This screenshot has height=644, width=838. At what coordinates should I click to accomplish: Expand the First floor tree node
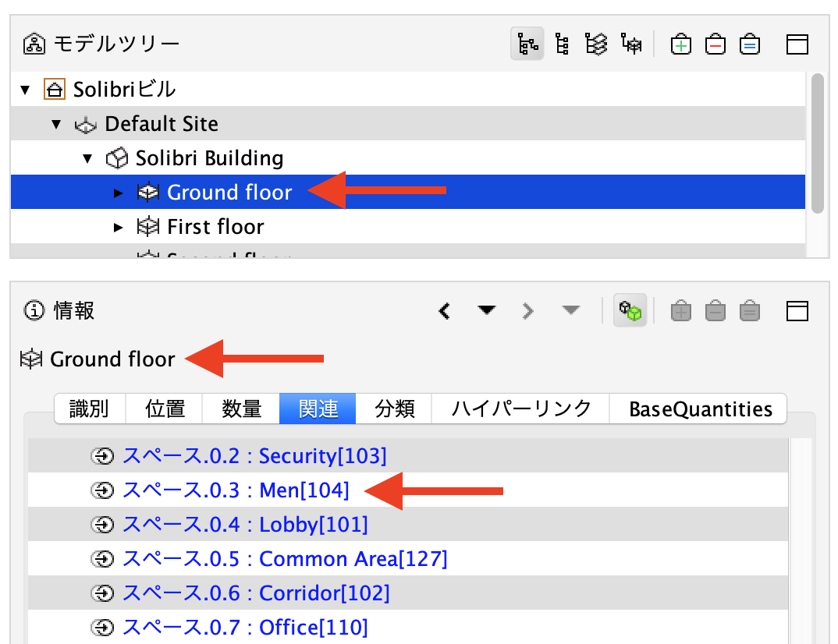[x=118, y=228]
